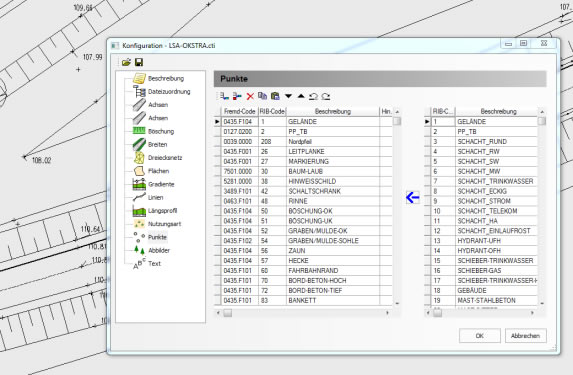Add a new row with the first toolbar icon
This screenshot has width=573, height=375.
pyautogui.click(x=224, y=96)
